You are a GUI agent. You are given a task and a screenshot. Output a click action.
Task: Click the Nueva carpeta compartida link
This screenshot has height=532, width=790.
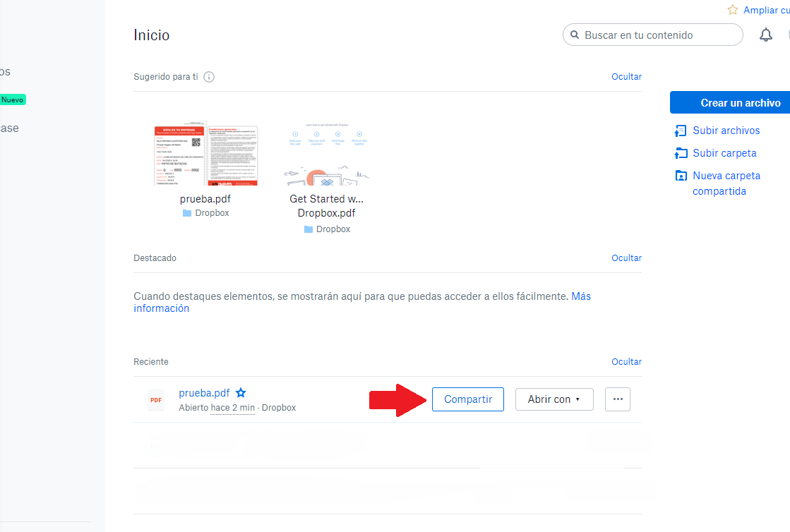[x=726, y=183]
